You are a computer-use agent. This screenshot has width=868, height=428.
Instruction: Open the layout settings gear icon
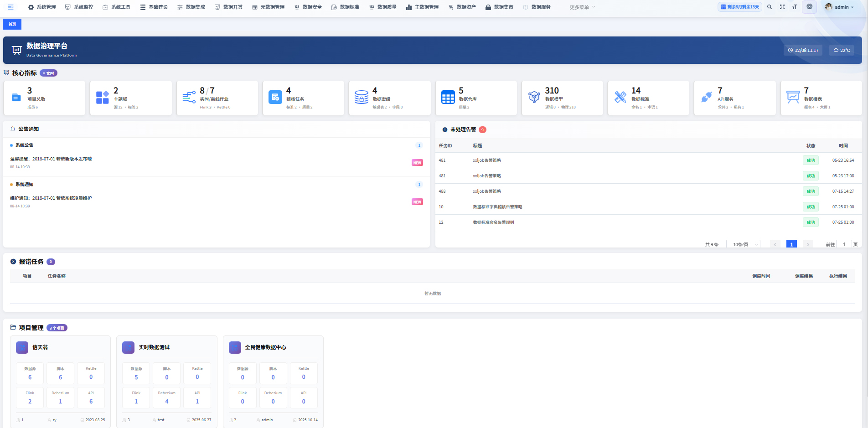[x=809, y=7]
